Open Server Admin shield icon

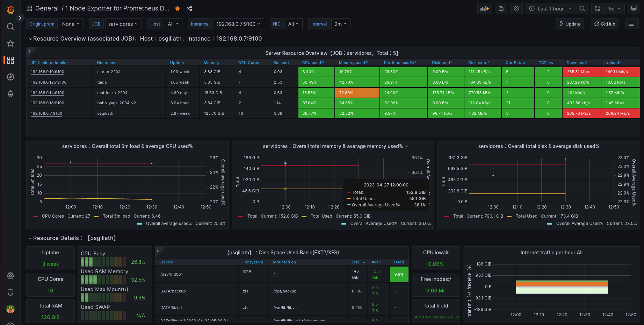click(10, 292)
